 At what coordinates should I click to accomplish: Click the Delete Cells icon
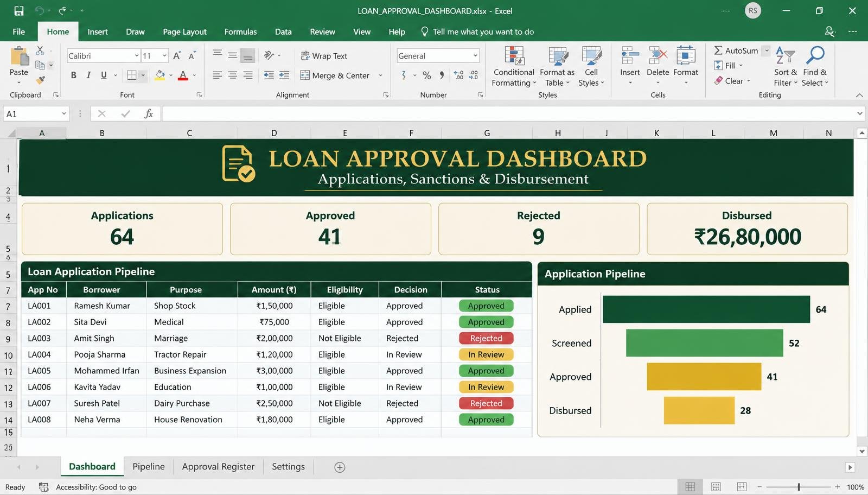coord(658,55)
